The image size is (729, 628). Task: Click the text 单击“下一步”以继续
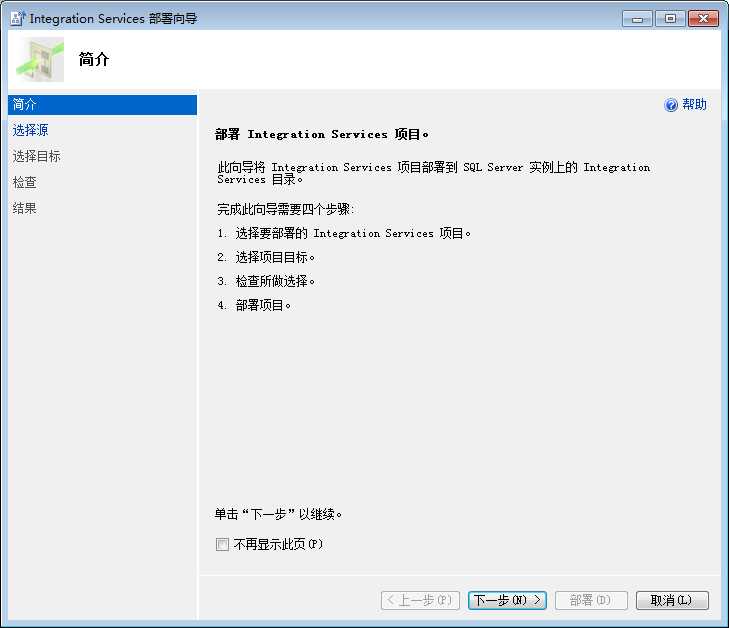(x=278, y=514)
